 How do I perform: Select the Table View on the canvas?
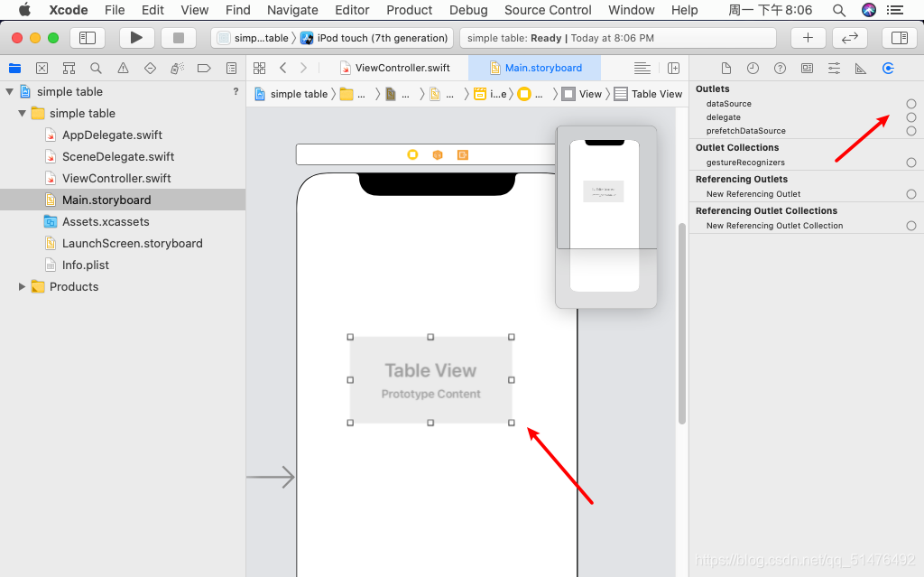click(x=430, y=380)
